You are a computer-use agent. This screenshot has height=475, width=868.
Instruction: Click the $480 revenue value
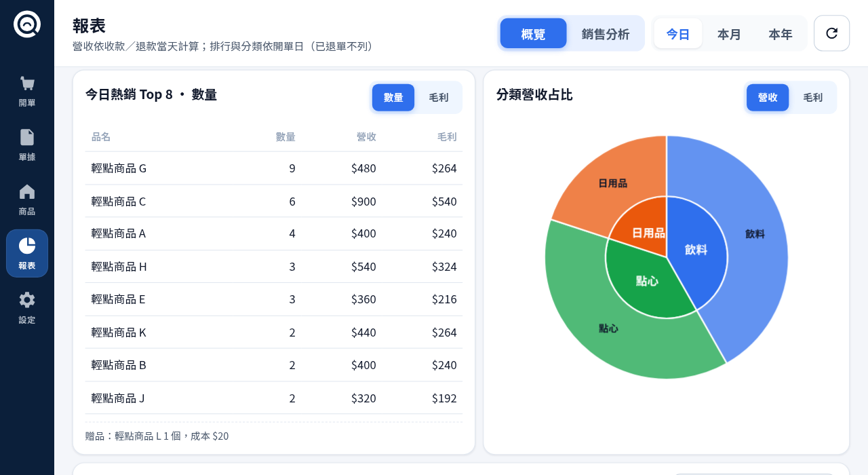click(363, 168)
